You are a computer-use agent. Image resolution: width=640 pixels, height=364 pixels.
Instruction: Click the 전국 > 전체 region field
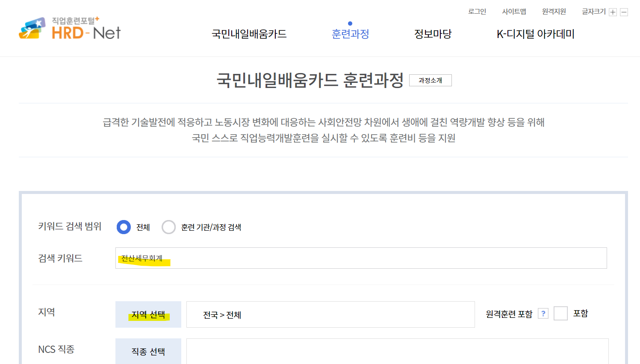click(x=330, y=314)
